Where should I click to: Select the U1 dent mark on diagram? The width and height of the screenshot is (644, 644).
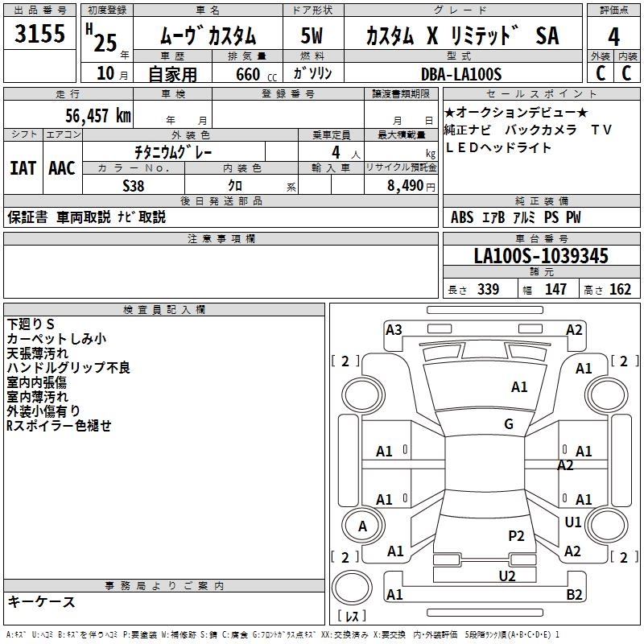pos(573,522)
